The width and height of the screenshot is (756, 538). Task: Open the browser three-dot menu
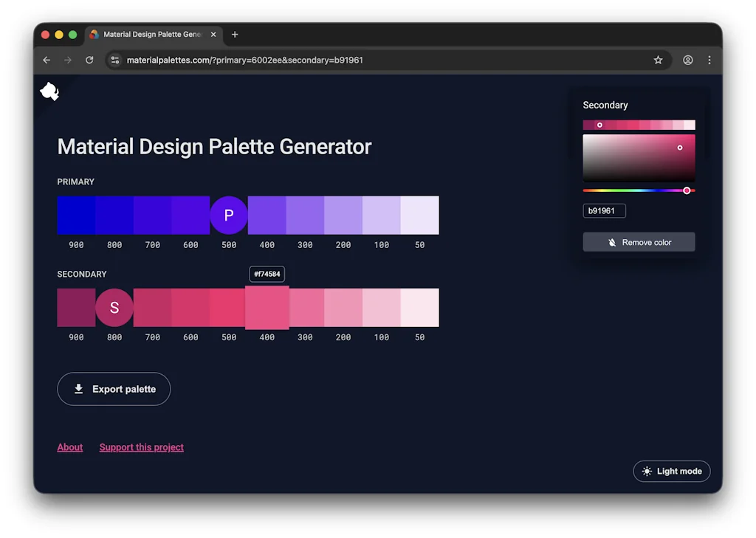click(709, 60)
